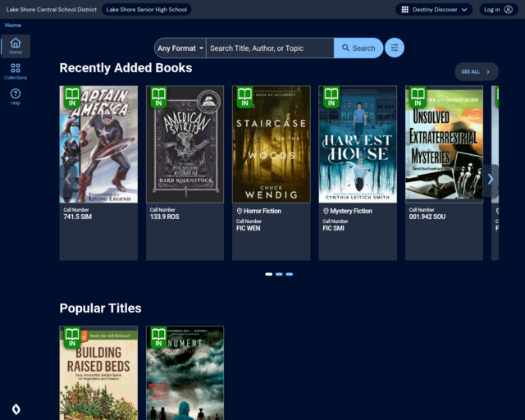525x420 pixels.
Task: Open the Any Format dropdown
Action: click(x=180, y=48)
